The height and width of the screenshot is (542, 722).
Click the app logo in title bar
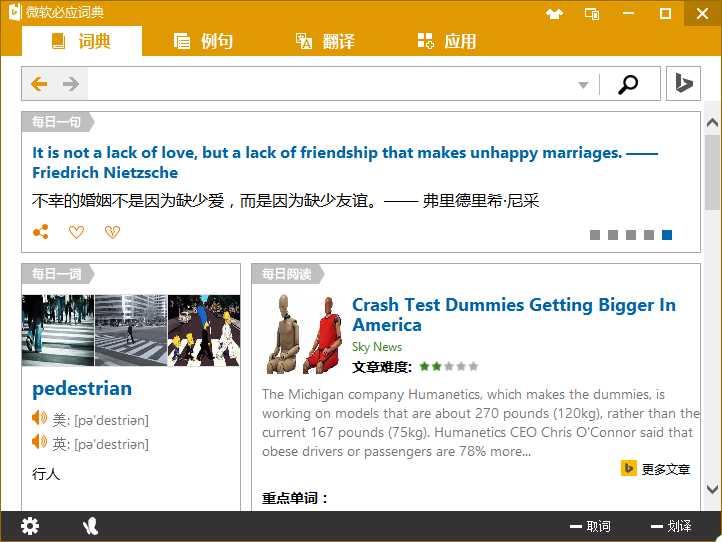click(x=15, y=12)
